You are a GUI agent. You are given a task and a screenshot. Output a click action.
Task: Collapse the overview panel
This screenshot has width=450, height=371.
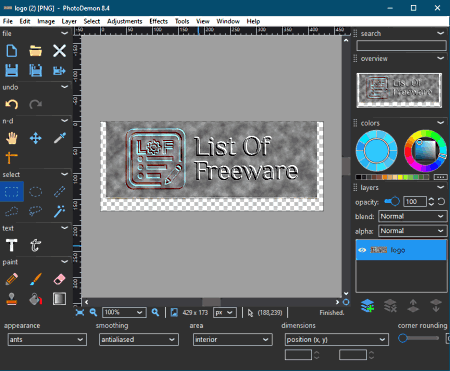tap(441, 58)
